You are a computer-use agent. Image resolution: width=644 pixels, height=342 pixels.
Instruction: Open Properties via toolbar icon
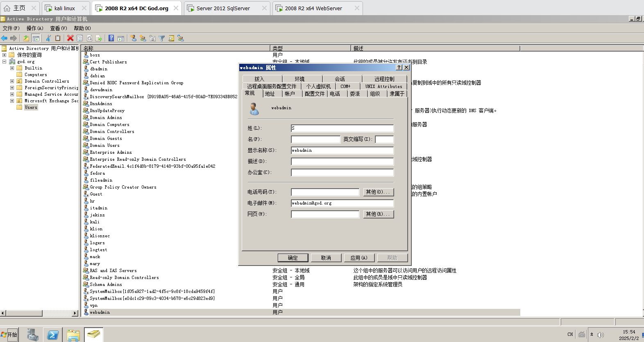pyautogui.click(x=80, y=38)
